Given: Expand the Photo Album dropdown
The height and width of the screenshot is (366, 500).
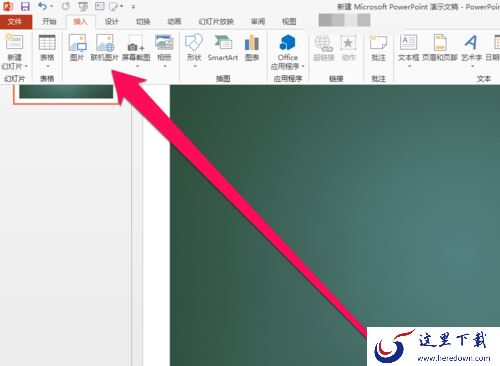Looking at the screenshot, I should point(164,66).
